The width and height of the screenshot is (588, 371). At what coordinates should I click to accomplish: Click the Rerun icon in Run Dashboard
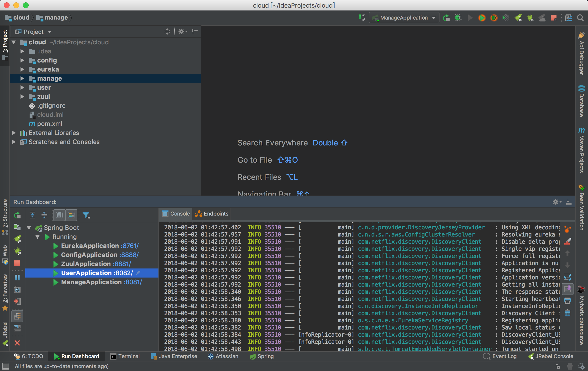(17, 215)
